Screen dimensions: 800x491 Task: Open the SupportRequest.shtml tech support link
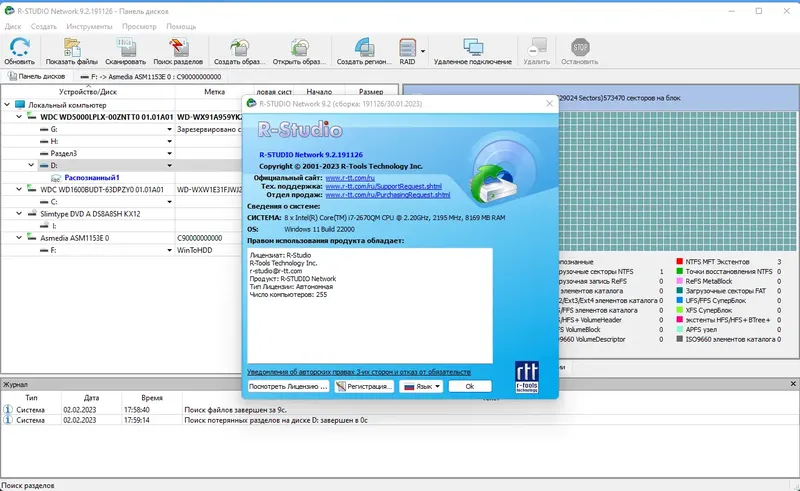(x=384, y=186)
